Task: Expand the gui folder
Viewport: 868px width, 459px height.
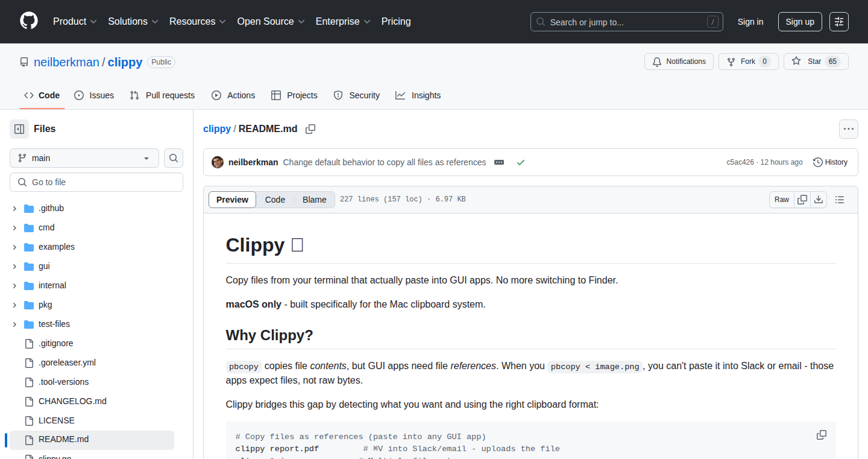Action: [x=14, y=266]
